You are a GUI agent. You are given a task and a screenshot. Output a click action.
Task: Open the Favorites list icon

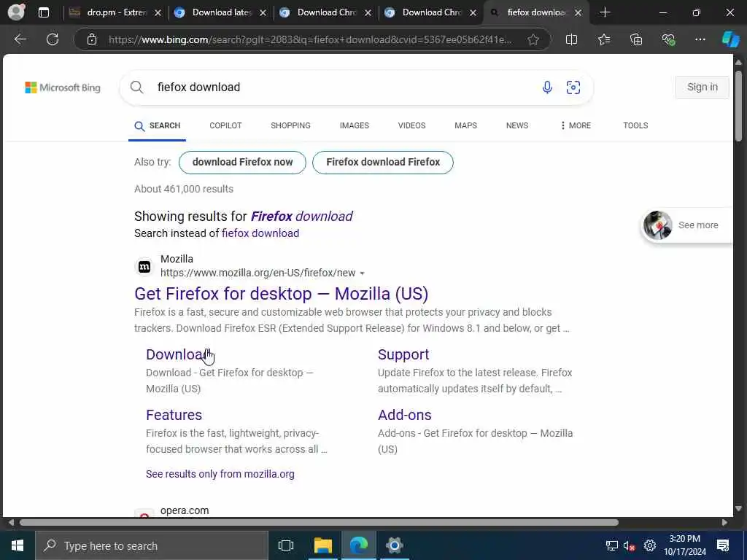click(604, 39)
